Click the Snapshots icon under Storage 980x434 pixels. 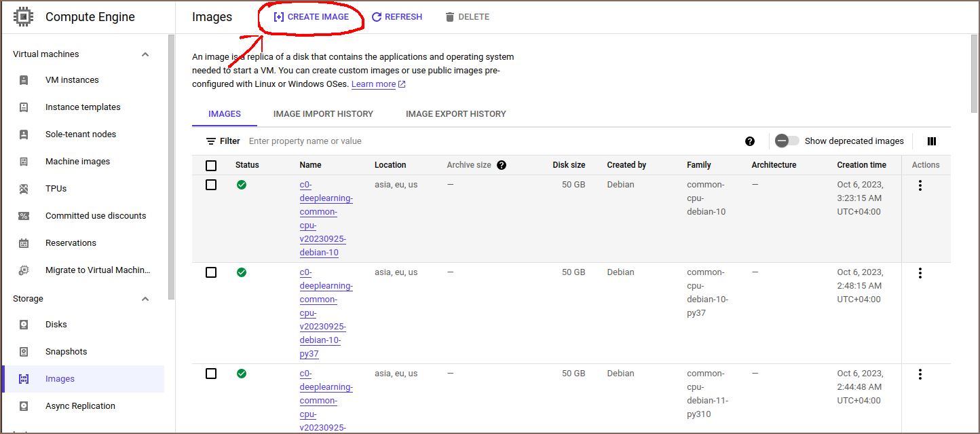pos(24,352)
